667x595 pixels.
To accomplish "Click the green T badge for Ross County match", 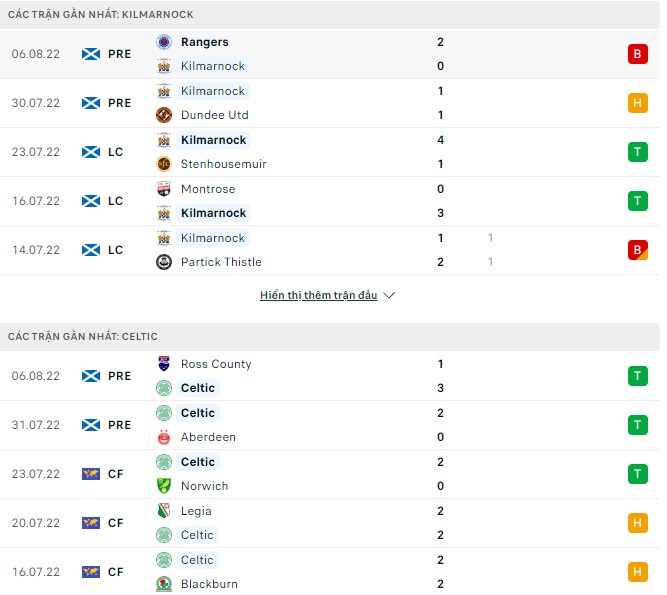I will pos(637,376).
